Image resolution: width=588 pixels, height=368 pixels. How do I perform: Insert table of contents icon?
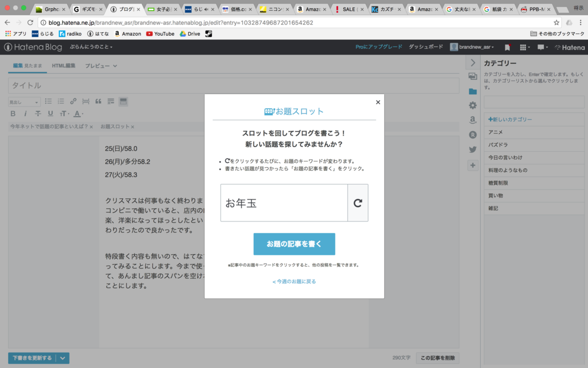point(111,101)
